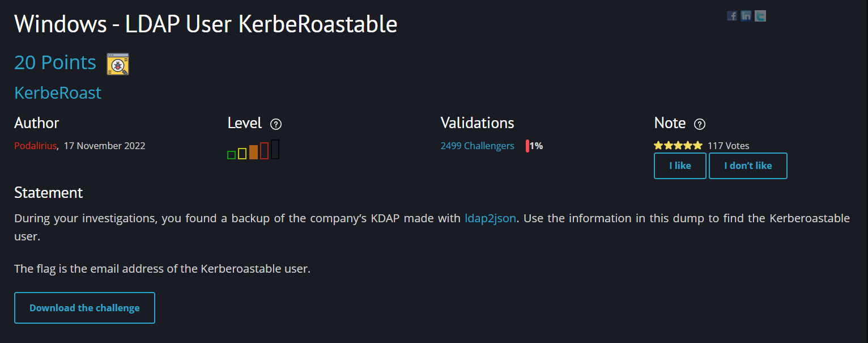This screenshot has width=868, height=343.
Task: Click the green easiest level bar
Action: (231, 155)
